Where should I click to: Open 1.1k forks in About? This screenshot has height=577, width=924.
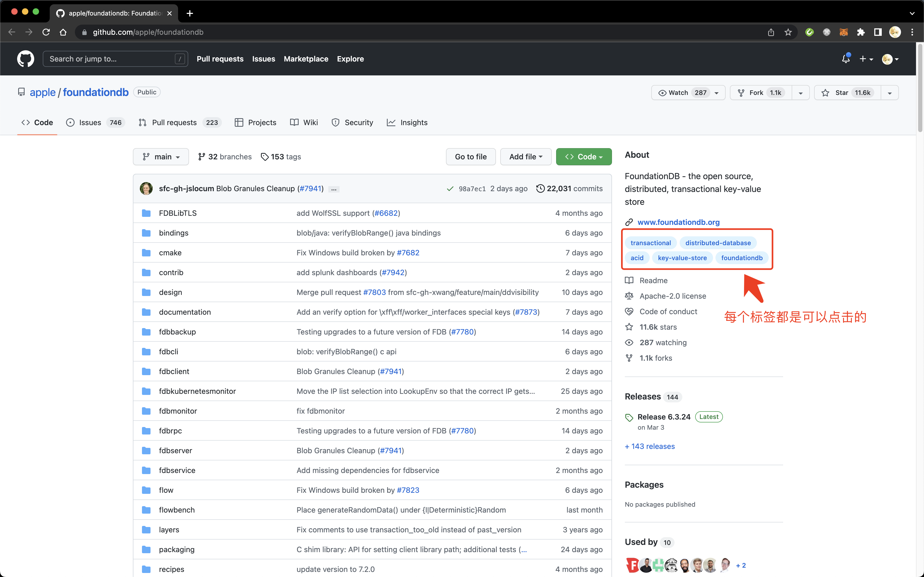(x=656, y=358)
